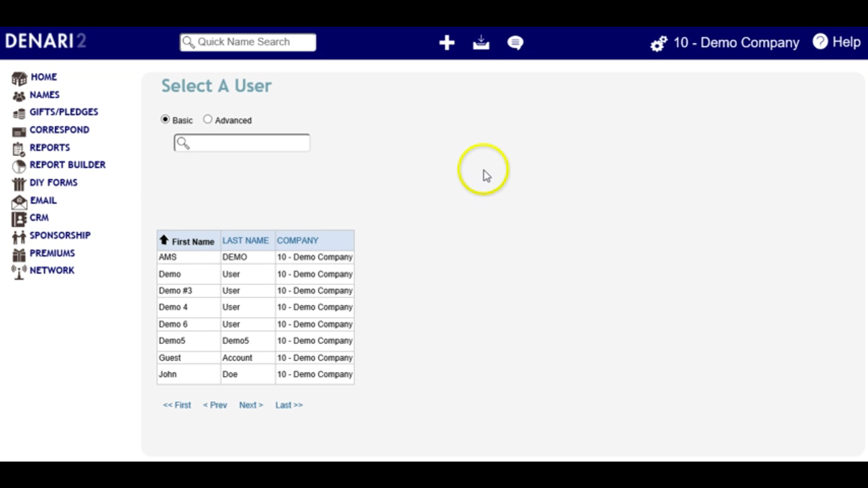
Task: Switch to Advanced search mode
Action: pos(208,119)
